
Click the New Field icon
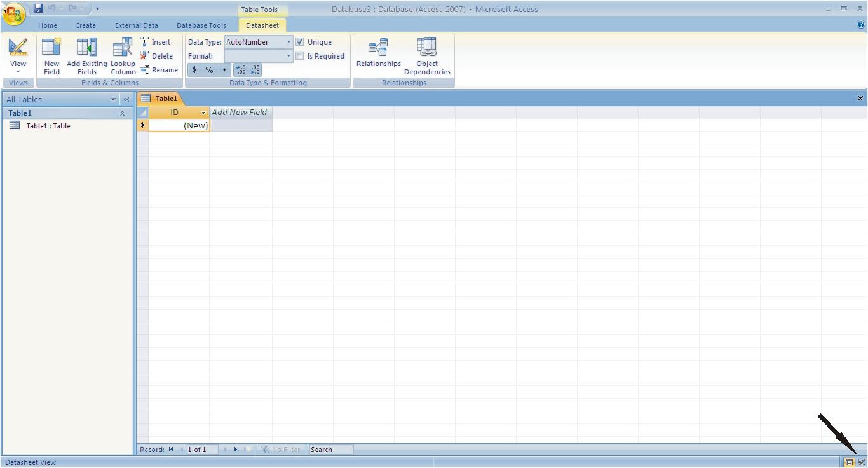51,48
